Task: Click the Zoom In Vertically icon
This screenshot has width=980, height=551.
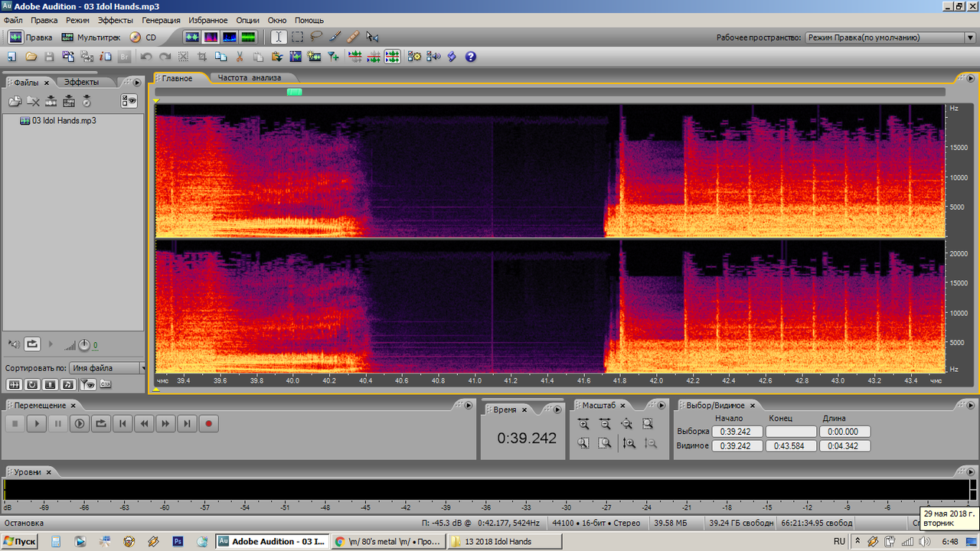Action: tap(629, 443)
